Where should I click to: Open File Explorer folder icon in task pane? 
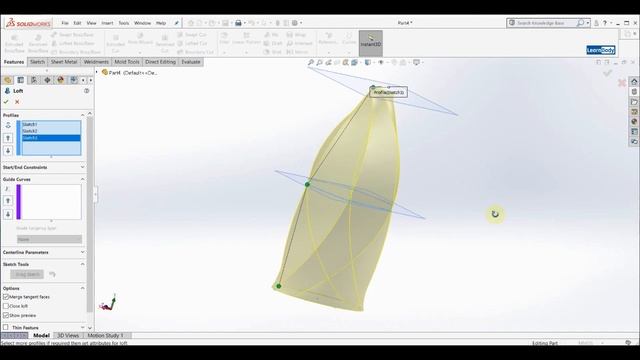tap(634, 102)
